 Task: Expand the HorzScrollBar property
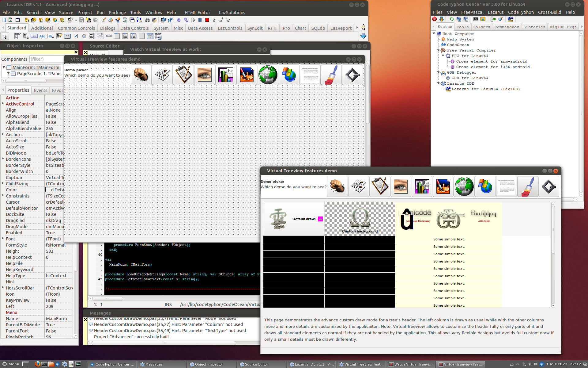coord(3,288)
